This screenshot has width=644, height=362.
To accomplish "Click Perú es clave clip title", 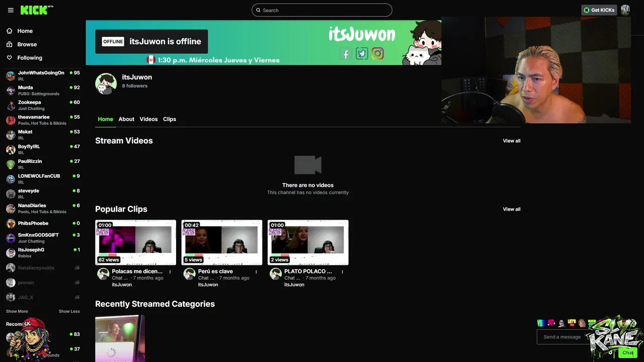I will pos(215,271).
